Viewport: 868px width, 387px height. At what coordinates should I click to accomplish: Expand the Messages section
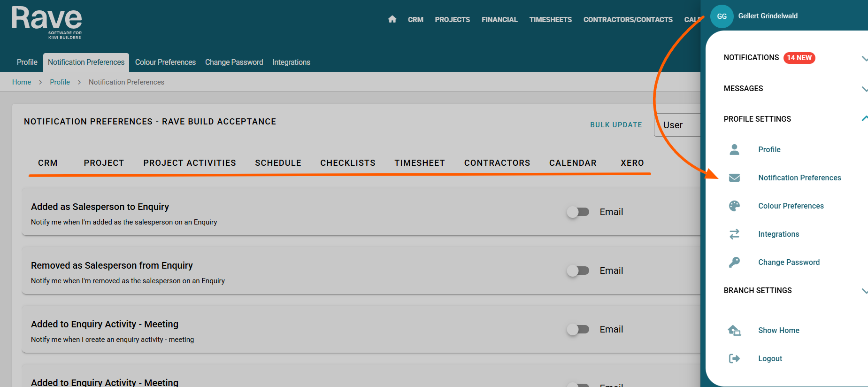point(864,89)
